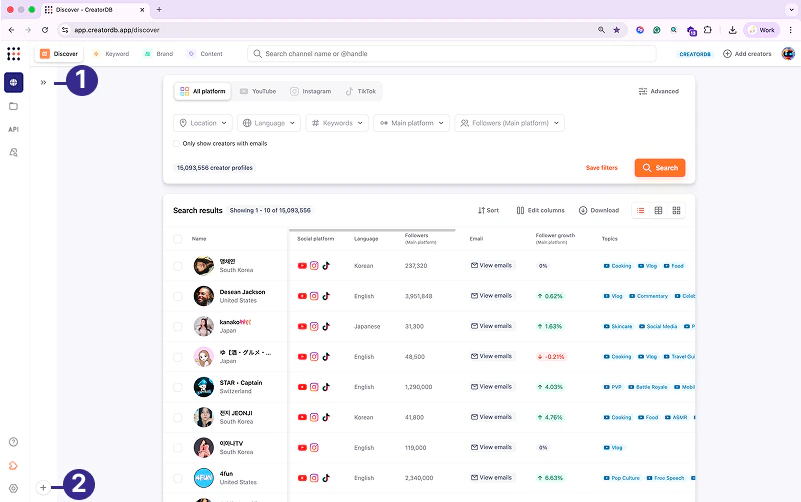Check the first row checkbox, 237,320 followers

pyautogui.click(x=178, y=266)
